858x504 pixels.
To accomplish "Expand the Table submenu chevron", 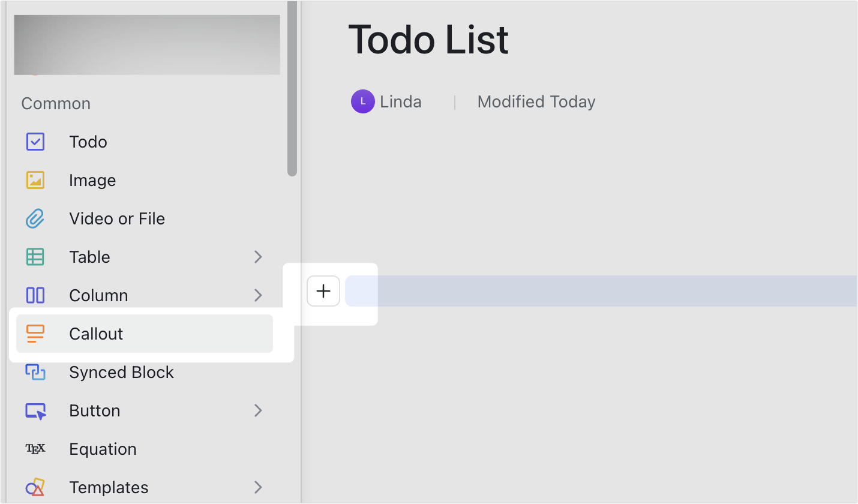I will [x=258, y=257].
